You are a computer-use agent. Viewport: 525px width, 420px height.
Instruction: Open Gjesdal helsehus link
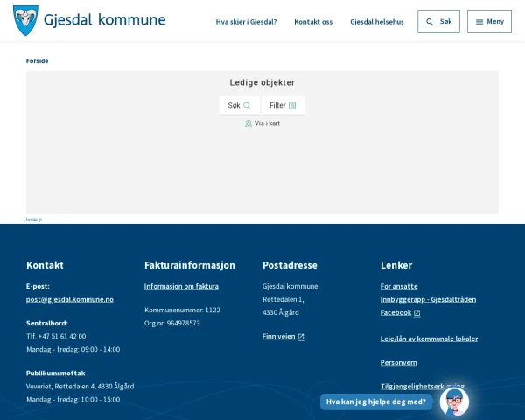[x=377, y=22]
